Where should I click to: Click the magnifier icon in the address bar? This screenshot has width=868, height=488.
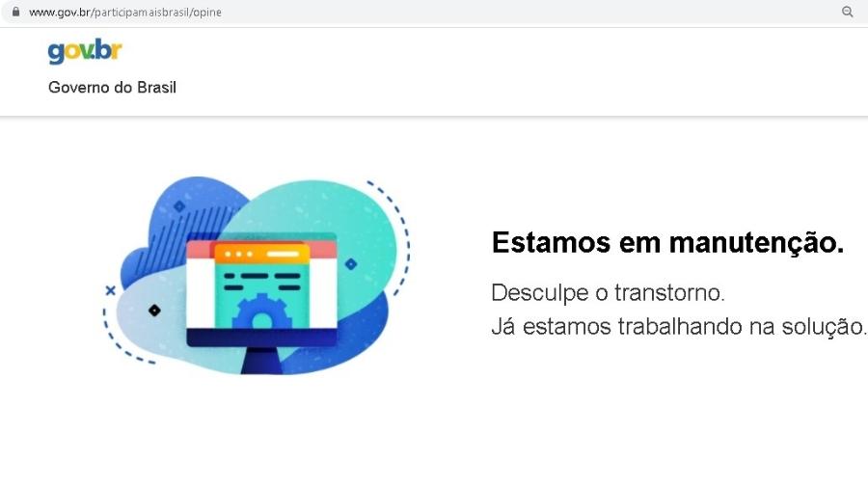(848, 12)
